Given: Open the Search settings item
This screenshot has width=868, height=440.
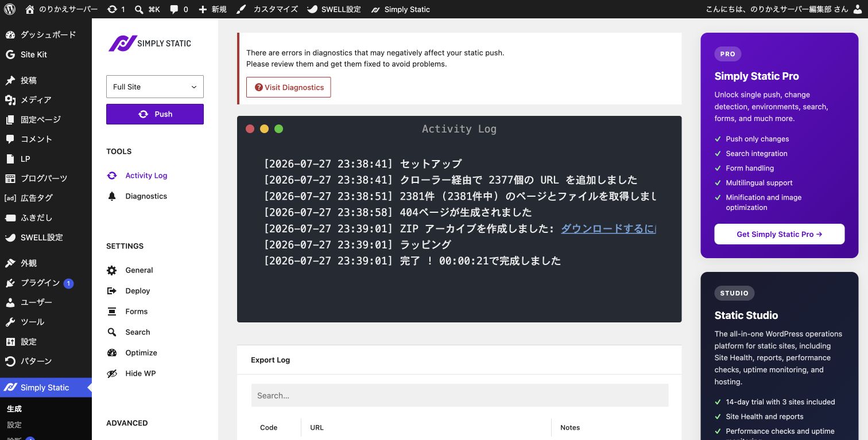Looking at the screenshot, I should (x=129, y=332).
